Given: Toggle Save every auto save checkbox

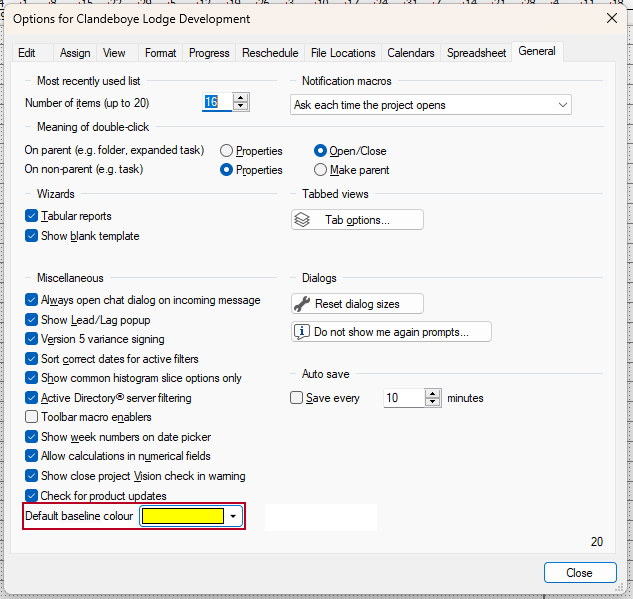Looking at the screenshot, I should [x=296, y=398].
